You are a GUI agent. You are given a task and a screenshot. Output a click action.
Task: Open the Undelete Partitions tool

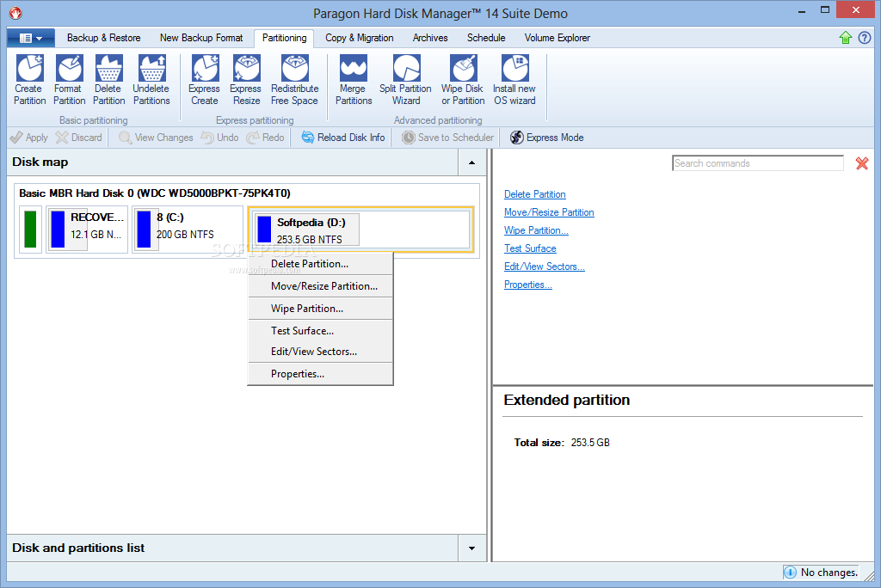[151, 80]
